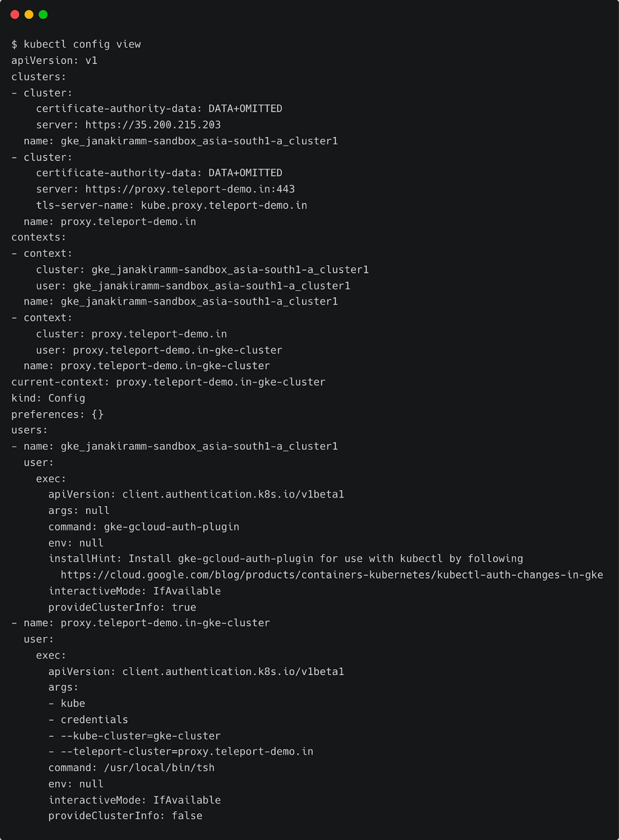Screen dimensions: 619x840
Task: Click the 'kind: Config' line
Action: pyautogui.click(x=48, y=398)
